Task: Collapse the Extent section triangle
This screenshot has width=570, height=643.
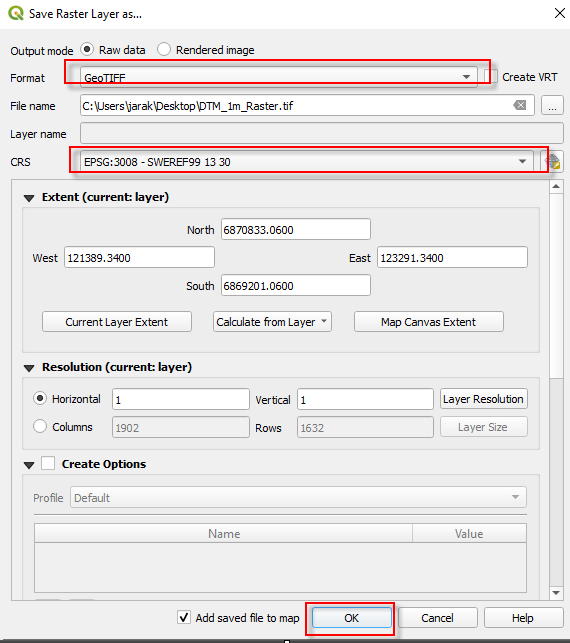Action: (x=29, y=198)
